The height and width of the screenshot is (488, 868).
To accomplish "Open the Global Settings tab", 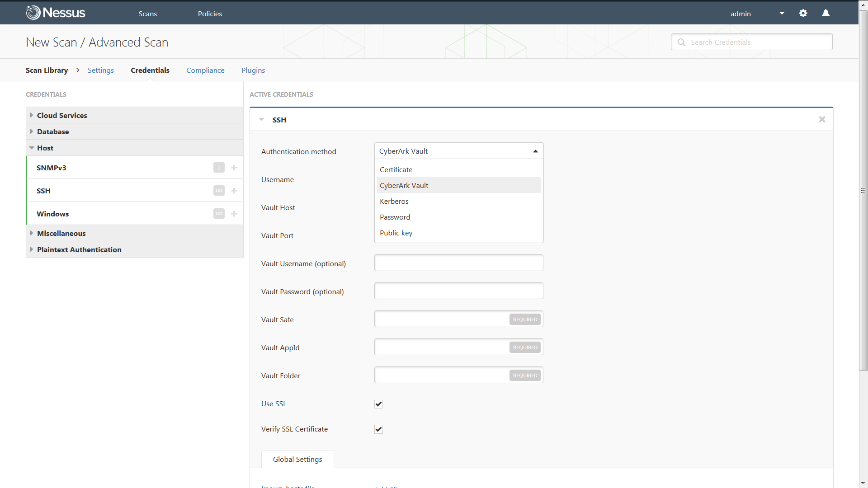I will point(297,459).
